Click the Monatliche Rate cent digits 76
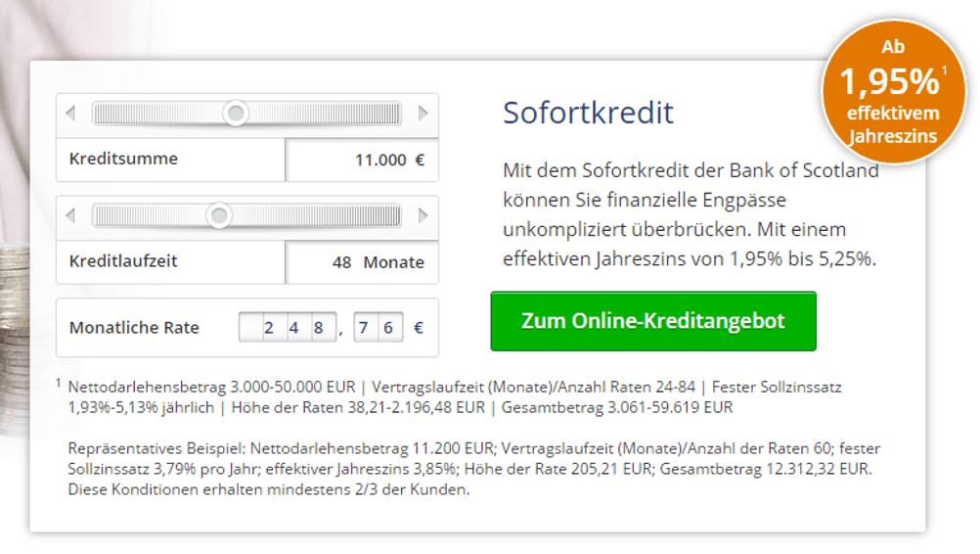 point(379,327)
